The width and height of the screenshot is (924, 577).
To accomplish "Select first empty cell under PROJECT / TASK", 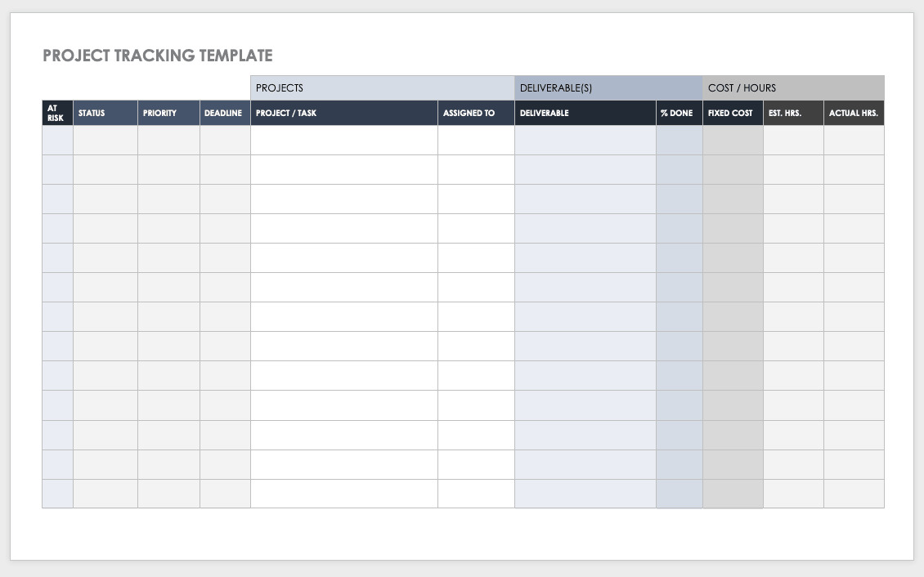I will point(343,140).
